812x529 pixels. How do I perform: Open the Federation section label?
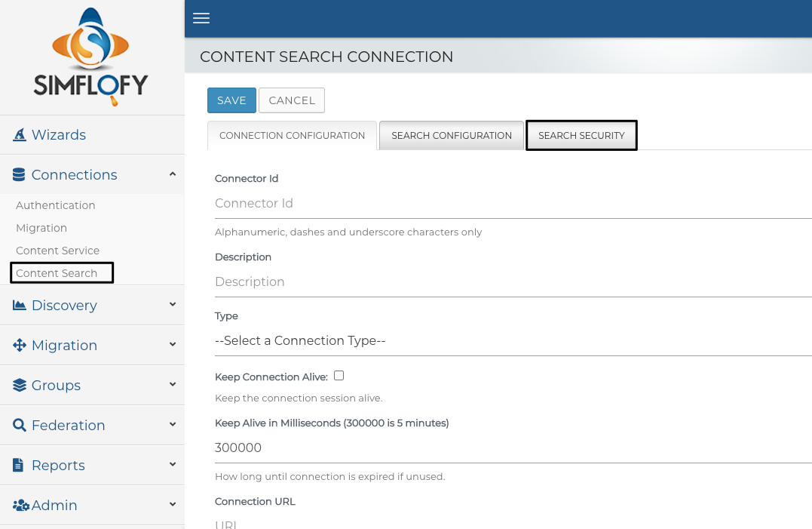pos(69,425)
